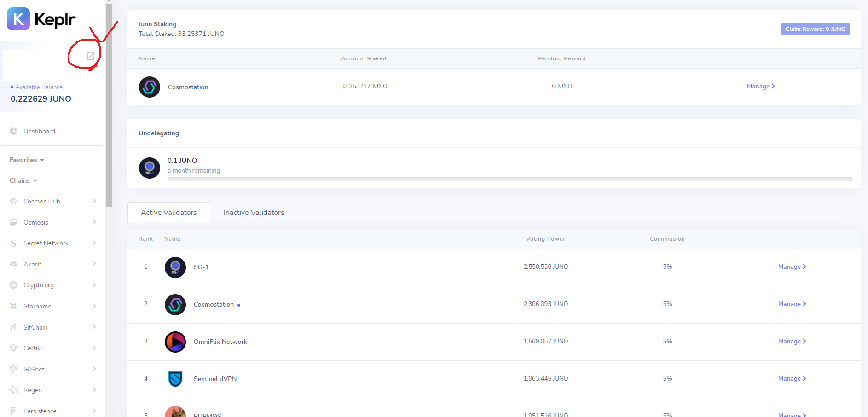Click the Persistence chain icon
This screenshot has width=868, height=417.
(x=13, y=411)
